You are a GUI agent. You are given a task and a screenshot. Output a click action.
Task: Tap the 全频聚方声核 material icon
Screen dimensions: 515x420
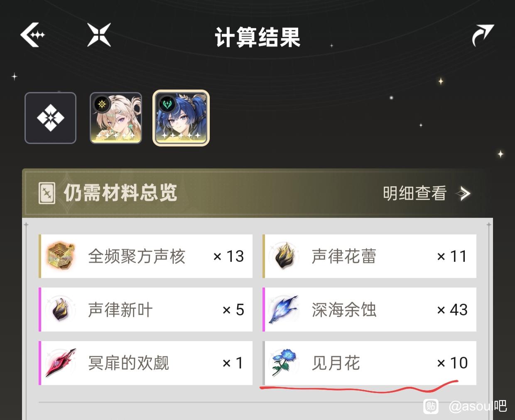[x=61, y=255]
